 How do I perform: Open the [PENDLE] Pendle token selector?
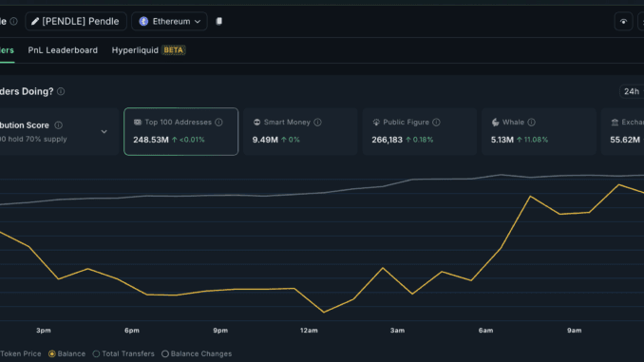point(76,21)
